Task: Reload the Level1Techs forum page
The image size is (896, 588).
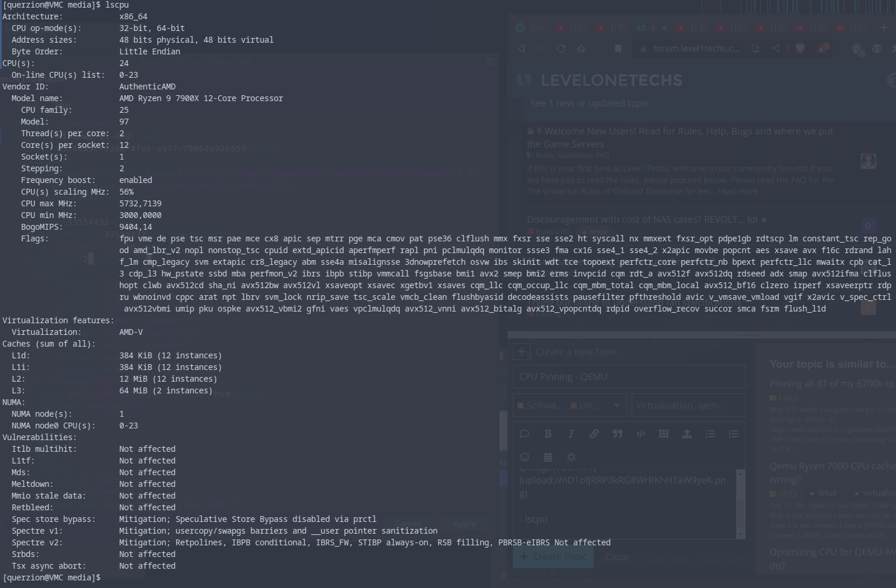Action: click(561, 49)
